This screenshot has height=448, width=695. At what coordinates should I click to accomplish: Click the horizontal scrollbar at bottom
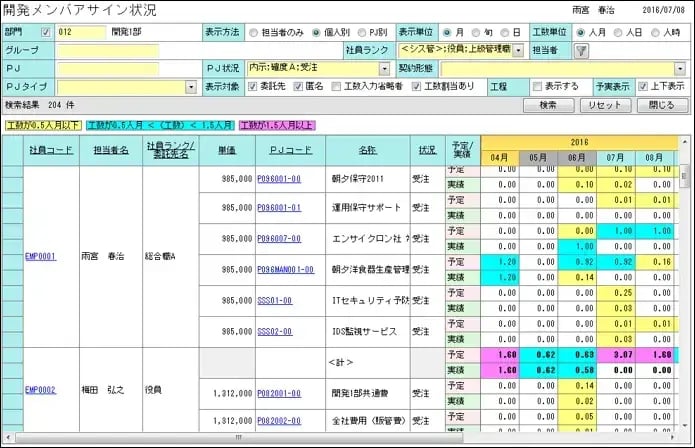click(x=340, y=438)
